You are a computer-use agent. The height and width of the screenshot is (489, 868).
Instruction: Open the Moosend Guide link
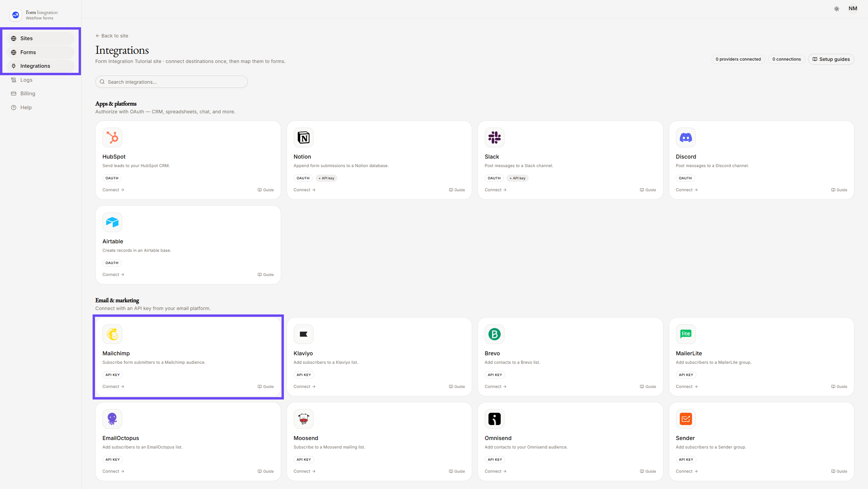coord(457,471)
